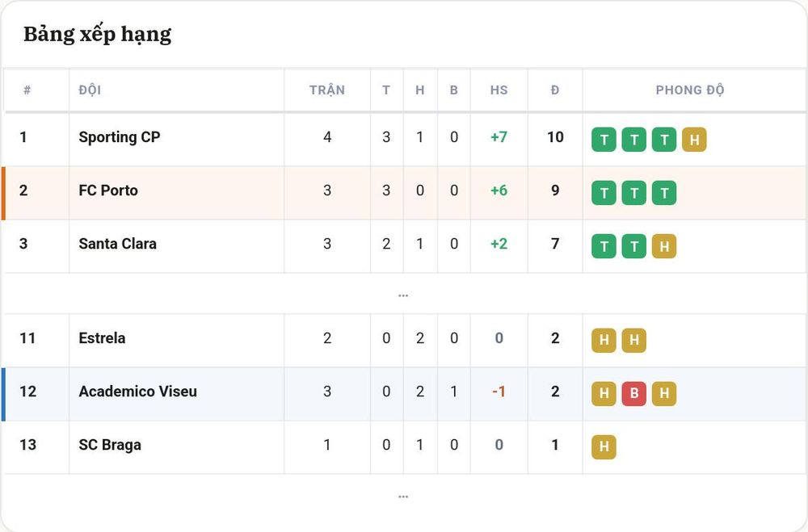
Task: Sort table by HS column header
Action: pos(499,90)
